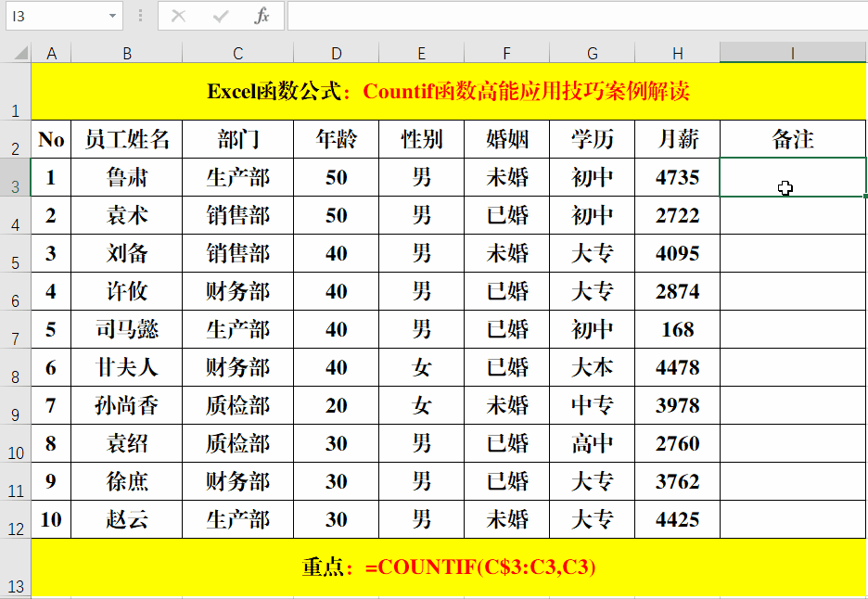Select row 1 header
Screen dimensions: 868x599
tap(16, 92)
